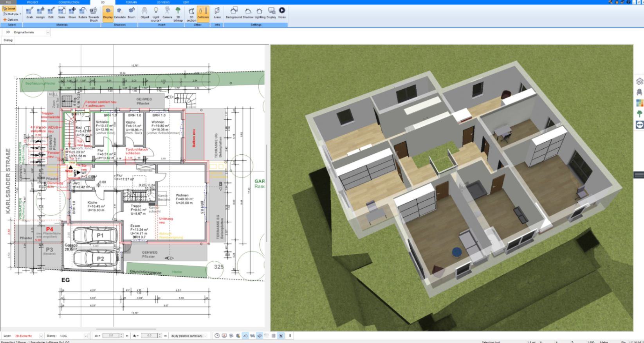Click the Calculate shadows icon

120,13
